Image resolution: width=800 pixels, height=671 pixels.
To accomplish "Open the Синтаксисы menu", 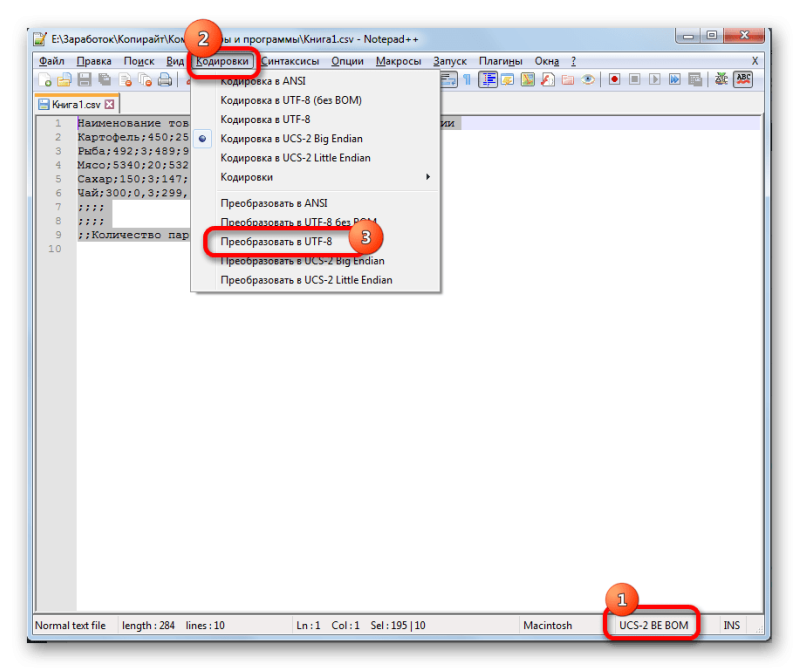I will (x=290, y=61).
